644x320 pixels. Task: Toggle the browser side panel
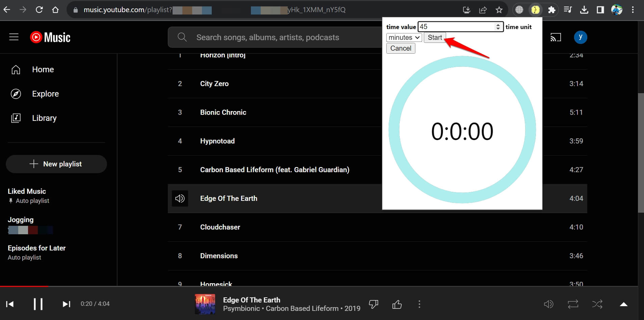coord(600,10)
